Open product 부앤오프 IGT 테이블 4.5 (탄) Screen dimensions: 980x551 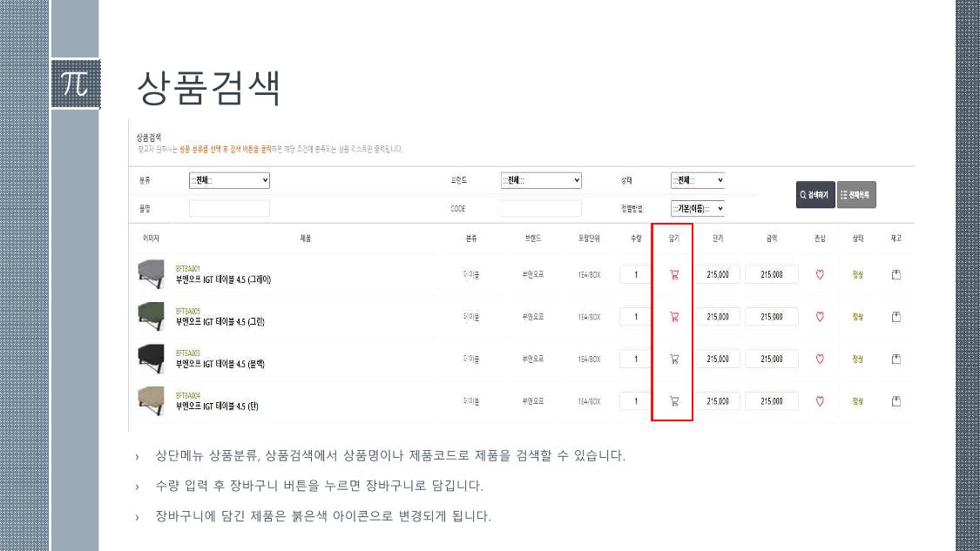[217, 406]
